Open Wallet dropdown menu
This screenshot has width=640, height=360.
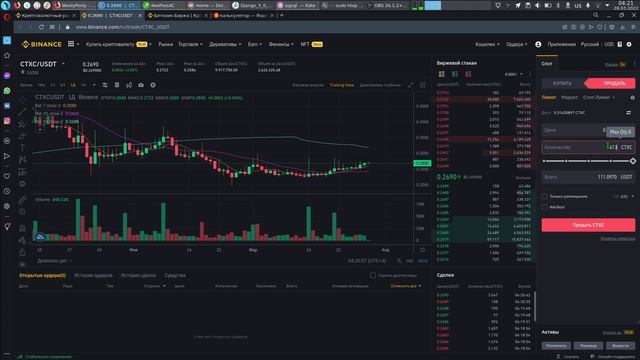click(487, 44)
